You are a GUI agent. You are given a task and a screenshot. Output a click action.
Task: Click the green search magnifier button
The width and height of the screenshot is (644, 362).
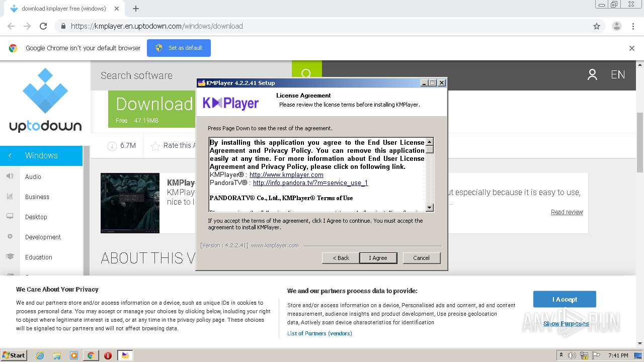pos(306,74)
